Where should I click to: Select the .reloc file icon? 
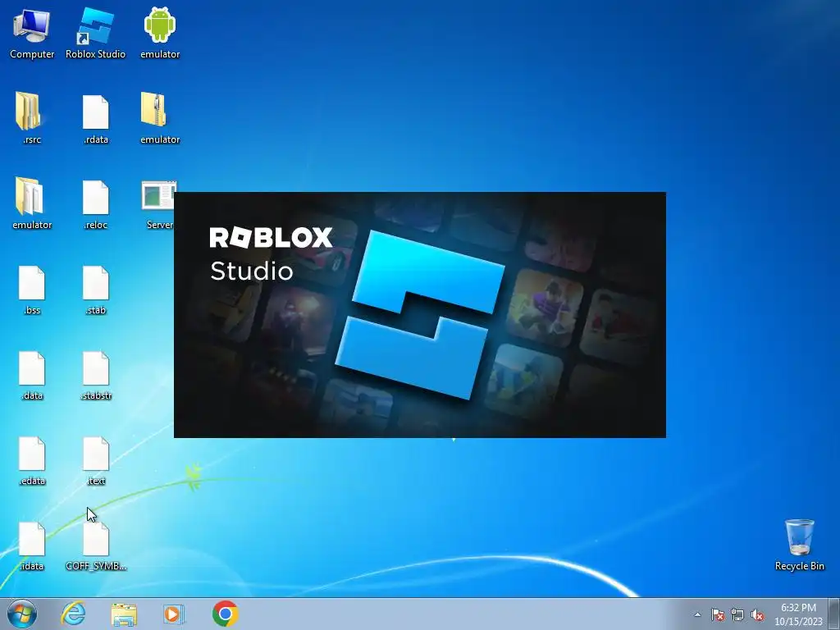pos(96,203)
